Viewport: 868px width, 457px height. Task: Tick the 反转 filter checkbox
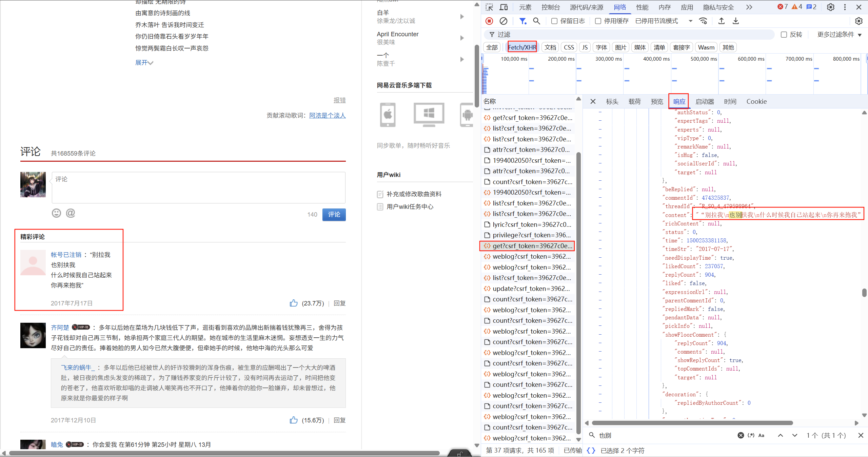coord(784,35)
